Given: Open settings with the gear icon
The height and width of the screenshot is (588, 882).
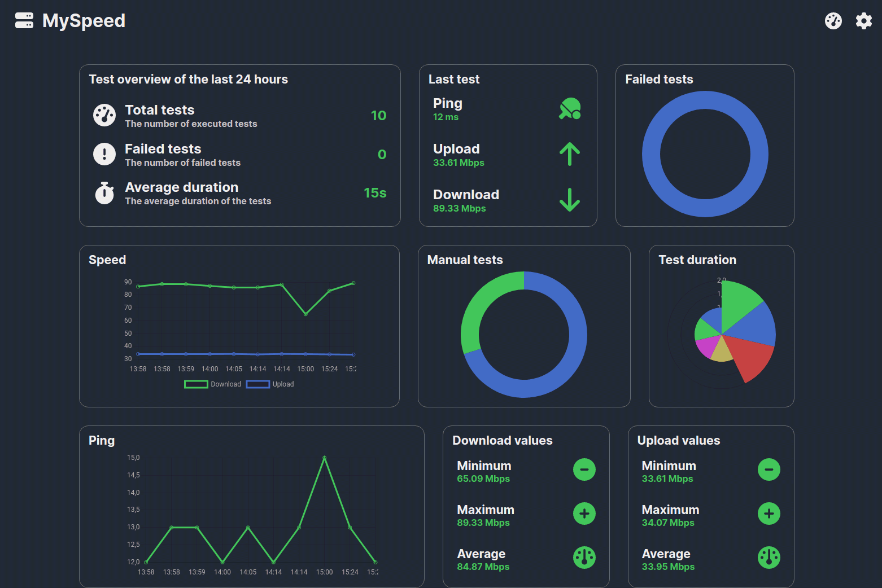Looking at the screenshot, I should click(x=864, y=21).
